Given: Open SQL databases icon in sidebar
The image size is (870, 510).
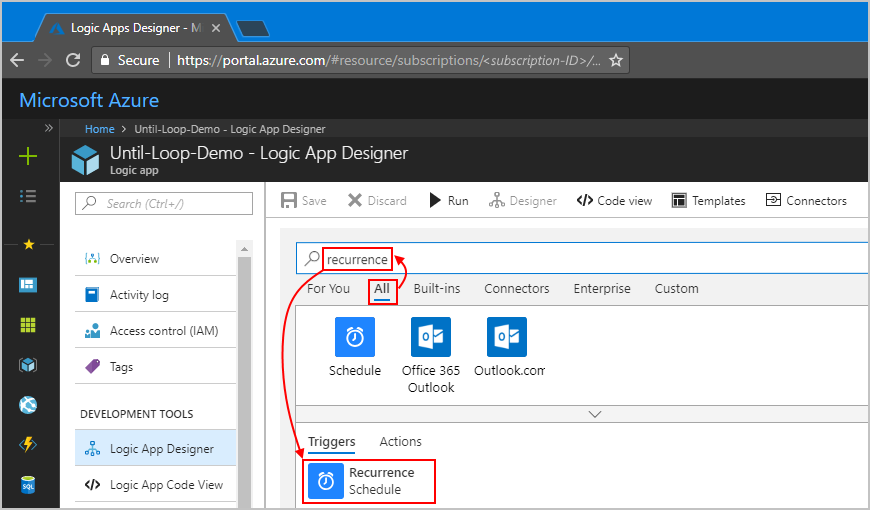Looking at the screenshot, I should click(x=28, y=485).
